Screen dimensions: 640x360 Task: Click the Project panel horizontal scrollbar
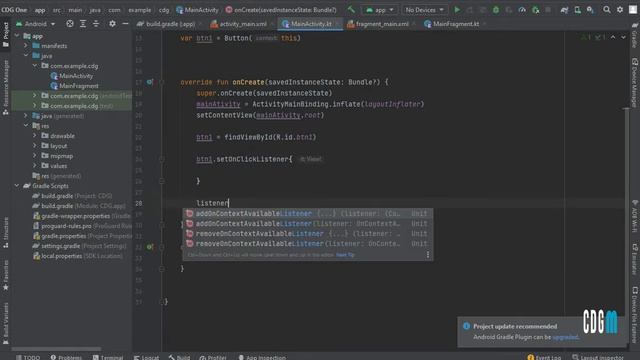56,349
